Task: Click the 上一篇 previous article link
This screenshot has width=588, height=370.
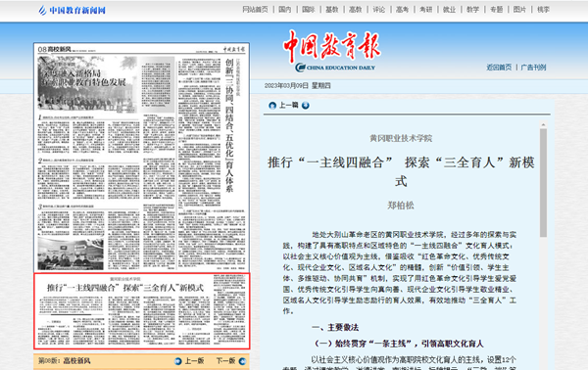Action: [289, 106]
